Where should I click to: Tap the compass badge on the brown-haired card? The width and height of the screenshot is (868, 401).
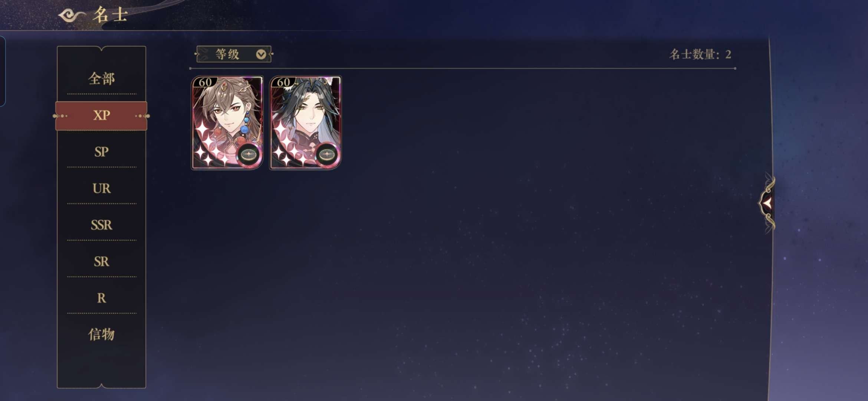click(249, 154)
